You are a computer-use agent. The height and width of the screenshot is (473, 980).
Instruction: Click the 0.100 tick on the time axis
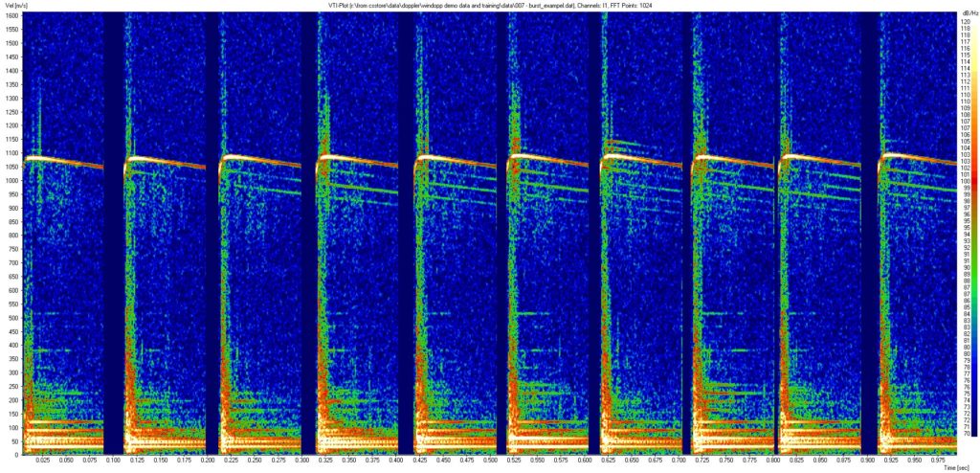[114, 460]
